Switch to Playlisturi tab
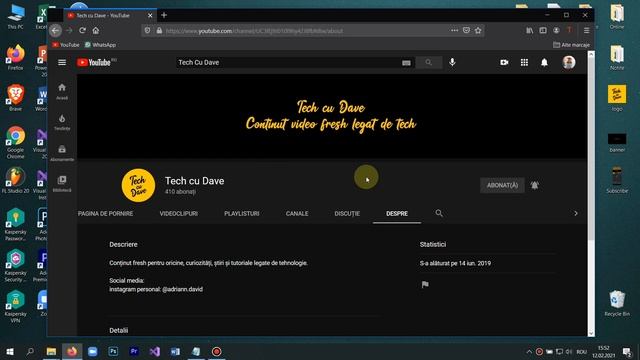The width and height of the screenshot is (640, 360). (x=242, y=213)
